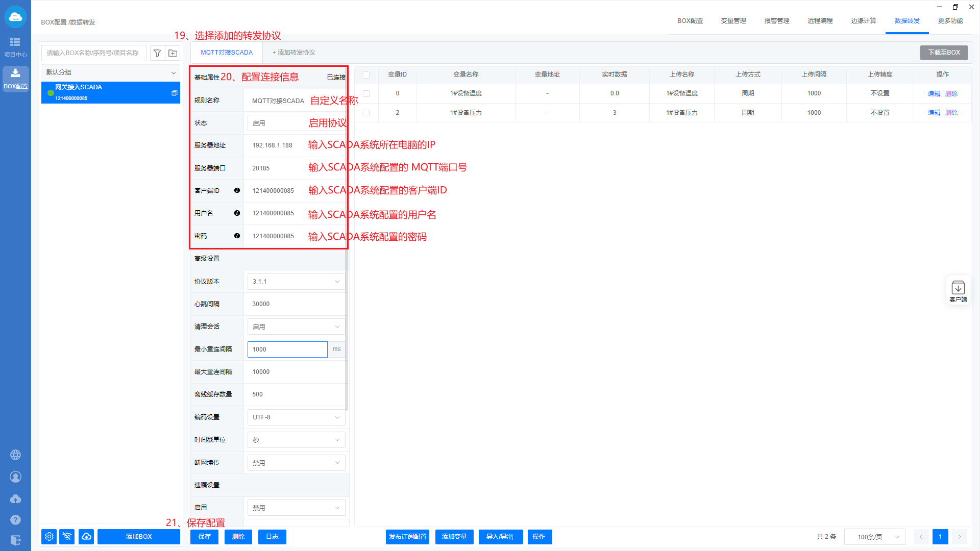The width and height of the screenshot is (980, 551).
Task: Click the info icon next to 客户端ID
Action: point(237,190)
